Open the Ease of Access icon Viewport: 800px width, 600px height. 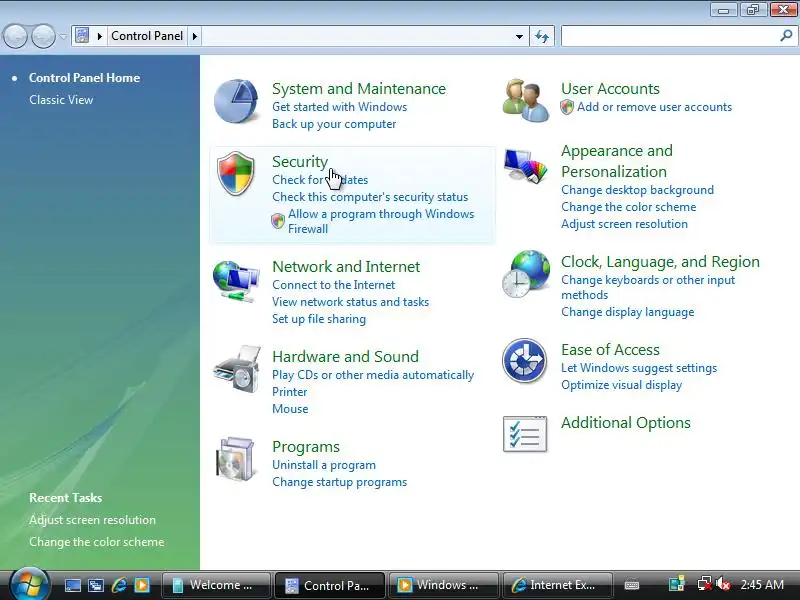point(524,361)
